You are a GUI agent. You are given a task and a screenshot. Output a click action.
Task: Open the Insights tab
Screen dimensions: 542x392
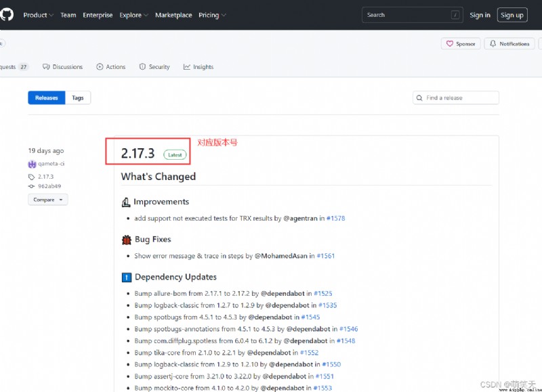click(198, 67)
